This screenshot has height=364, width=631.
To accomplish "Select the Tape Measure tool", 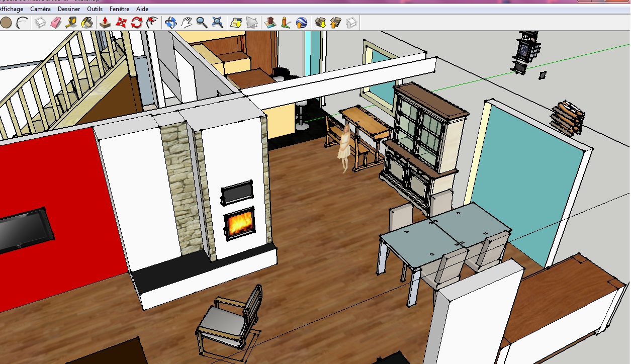I will pos(71,23).
